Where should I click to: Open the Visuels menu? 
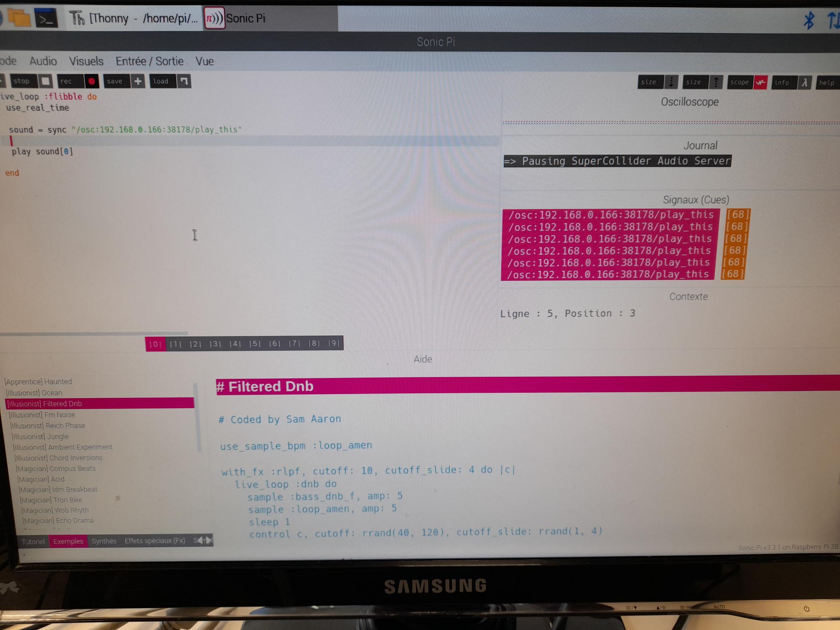point(86,61)
